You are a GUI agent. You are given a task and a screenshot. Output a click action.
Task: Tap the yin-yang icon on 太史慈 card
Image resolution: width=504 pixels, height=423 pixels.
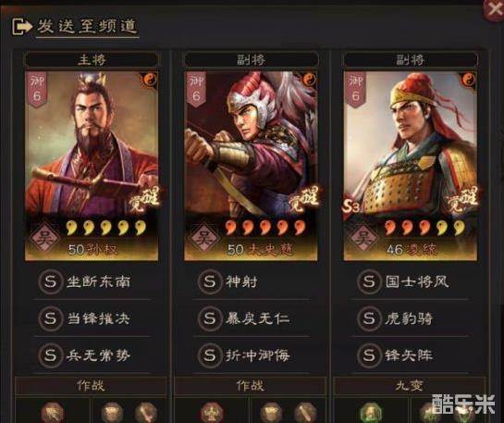(308, 80)
